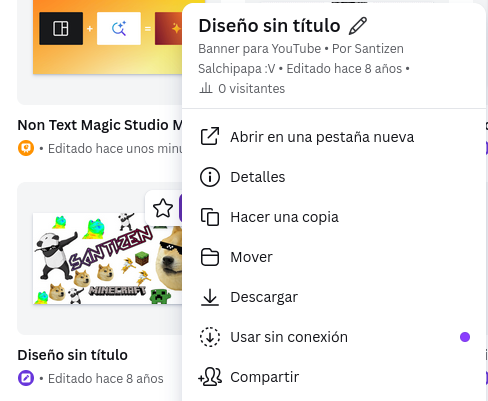Screen dimensions: 488x401
Task: Choose Hacer una copia
Action: click(334, 217)
